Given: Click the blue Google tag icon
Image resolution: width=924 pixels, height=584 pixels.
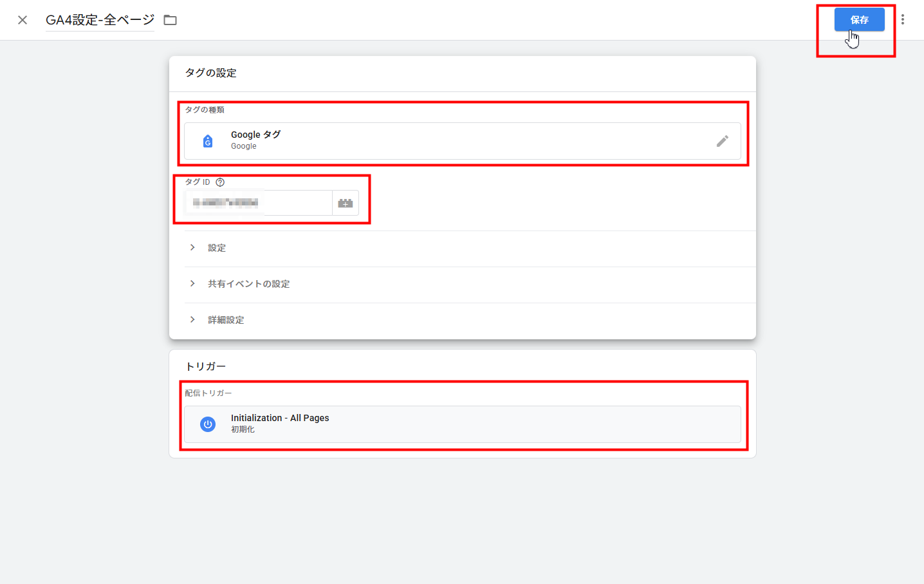Looking at the screenshot, I should coord(208,141).
